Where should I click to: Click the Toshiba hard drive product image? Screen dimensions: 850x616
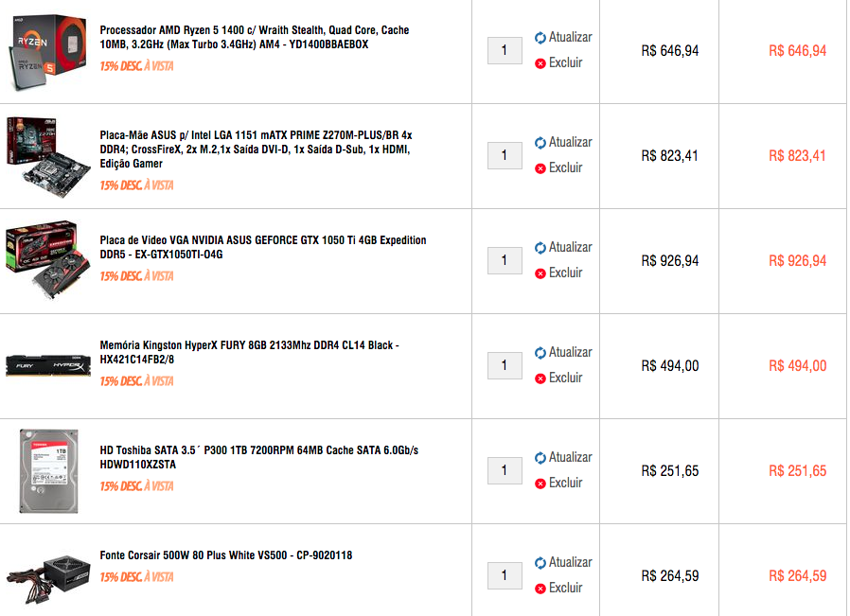pos(49,471)
